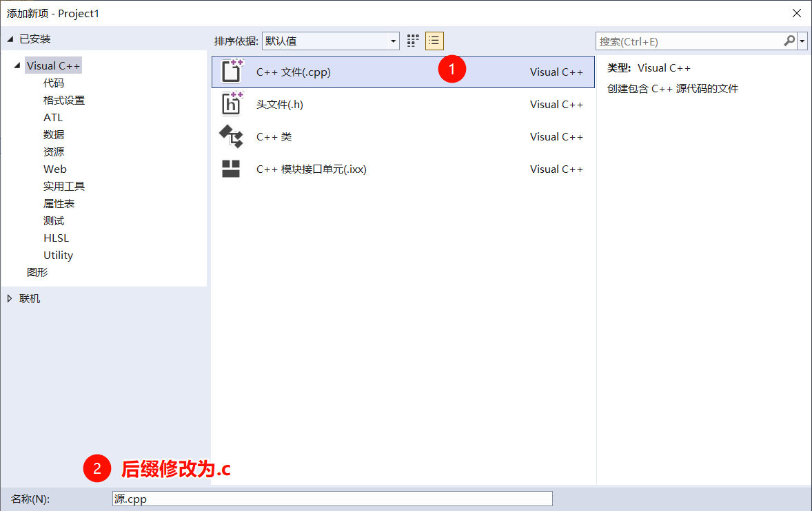
Task: Click the 已安装 label
Action: pos(34,39)
